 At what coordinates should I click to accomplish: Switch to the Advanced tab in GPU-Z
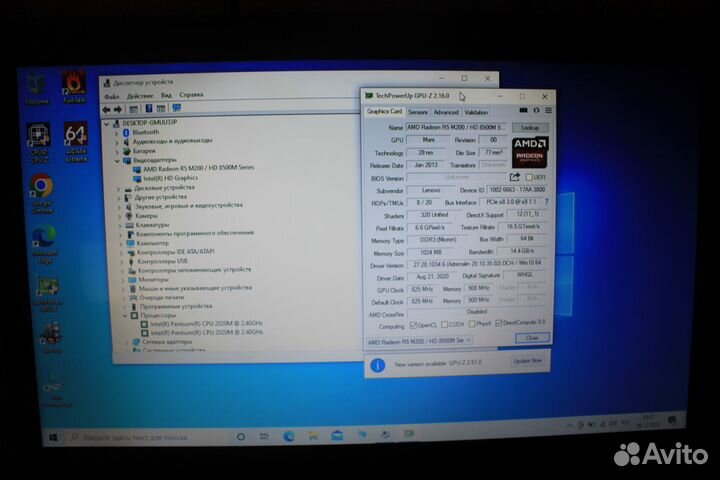pyautogui.click(x=446, y=112)
